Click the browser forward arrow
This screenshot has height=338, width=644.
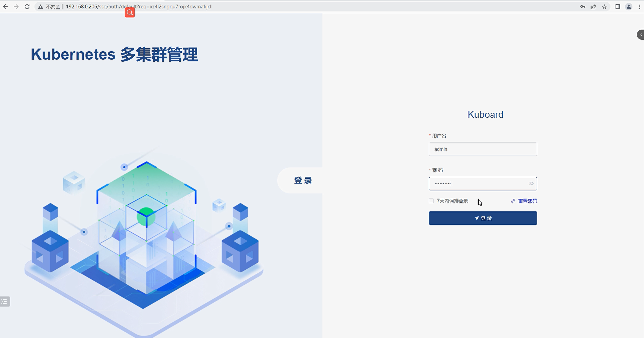tap(16, 7)
